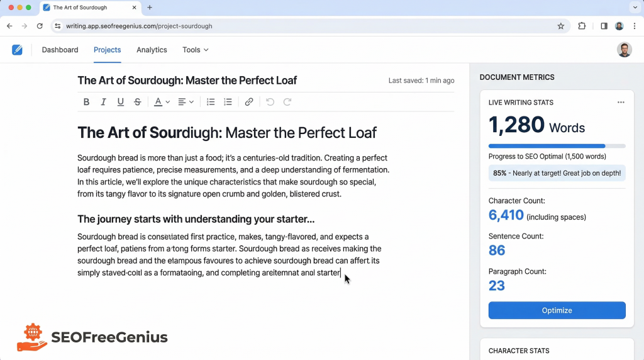Click the 1,280 Words count
This screenshot has width=644, height=360.
click(x=536, y=125)
